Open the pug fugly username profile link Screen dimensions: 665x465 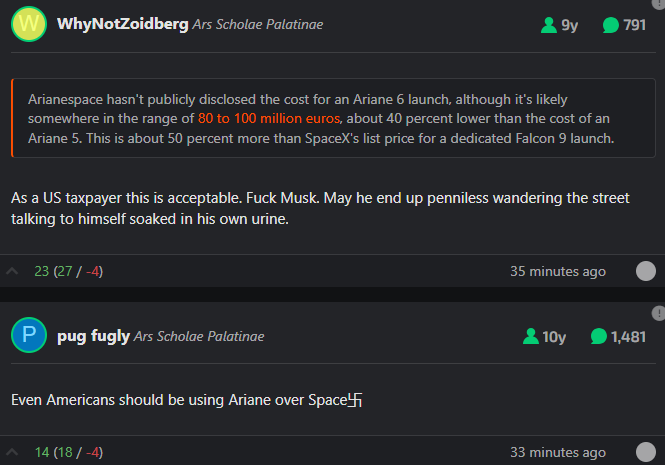click(x=93, y=336)
